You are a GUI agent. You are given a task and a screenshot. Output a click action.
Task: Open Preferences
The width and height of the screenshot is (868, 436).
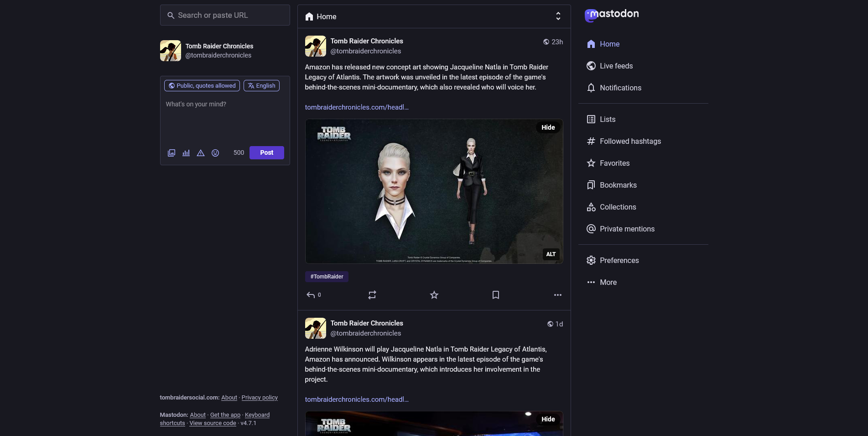(x=613, y=260)
